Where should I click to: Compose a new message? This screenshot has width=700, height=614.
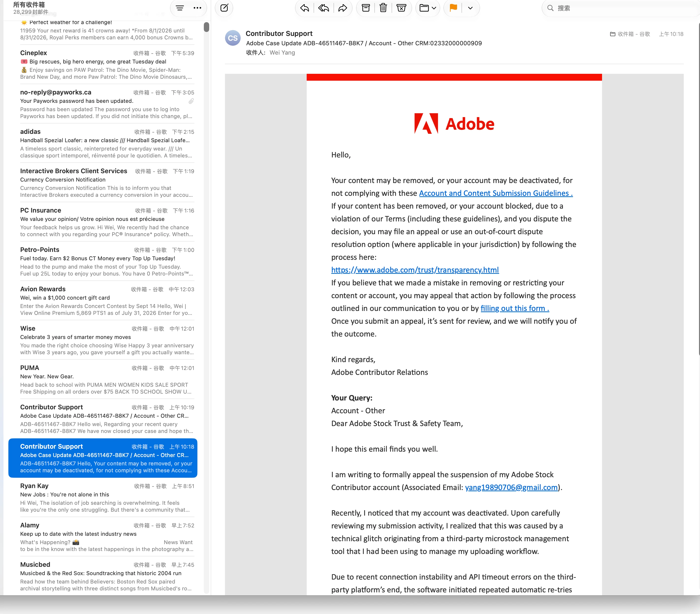[x=224, y=8]
